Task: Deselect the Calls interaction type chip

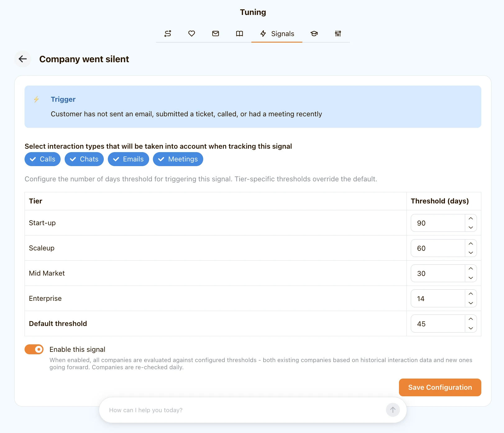Action: [x=43, y=159]
